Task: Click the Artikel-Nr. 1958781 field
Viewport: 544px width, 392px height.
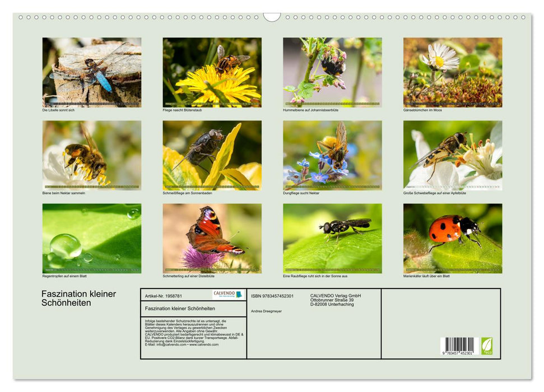Action: point(163,296)
